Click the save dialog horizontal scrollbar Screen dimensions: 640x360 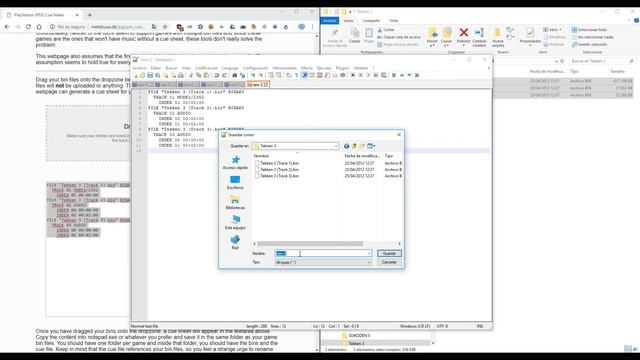pos(310,244)
